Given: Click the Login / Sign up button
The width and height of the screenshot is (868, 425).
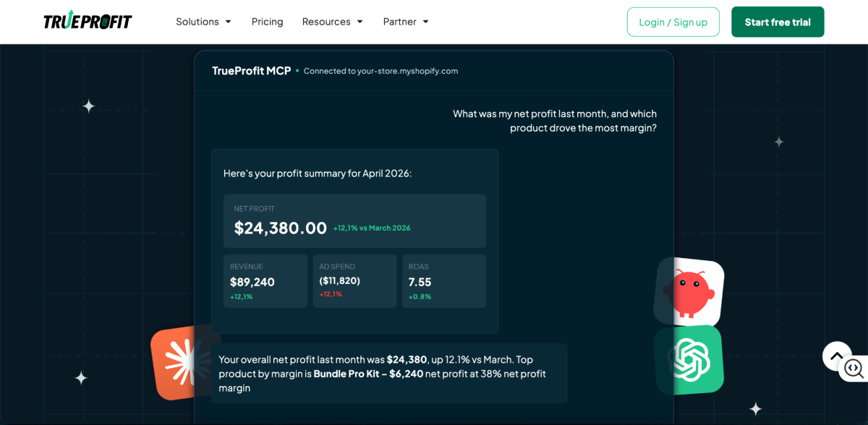Looking at the screenshot, I should [x=673, y=22].
